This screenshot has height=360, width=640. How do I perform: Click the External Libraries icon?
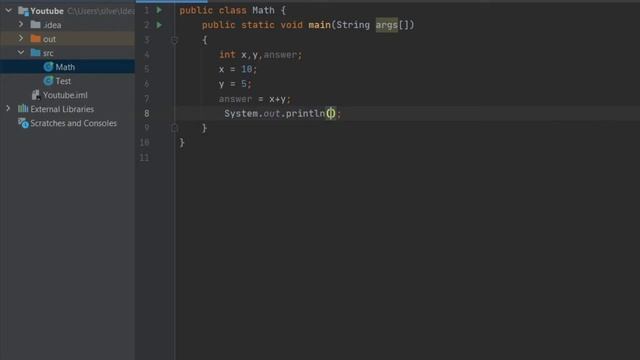(x=23, y=109)
